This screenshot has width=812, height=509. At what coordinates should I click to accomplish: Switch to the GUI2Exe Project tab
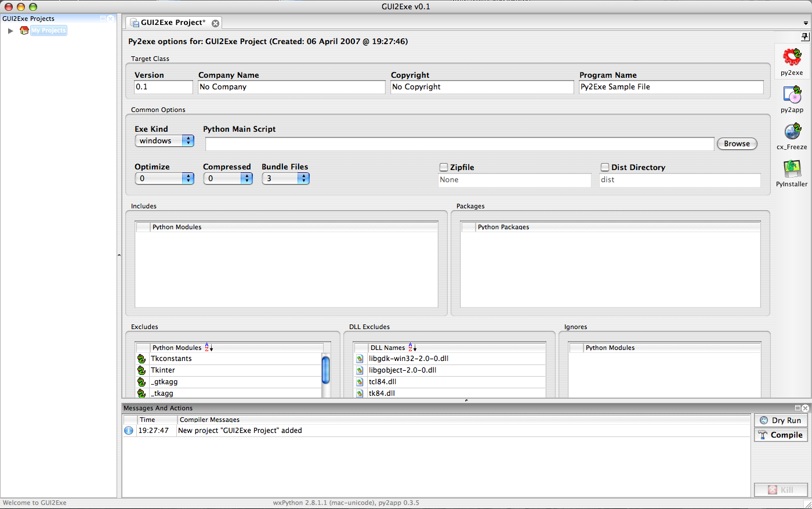[x=172, y=23]
